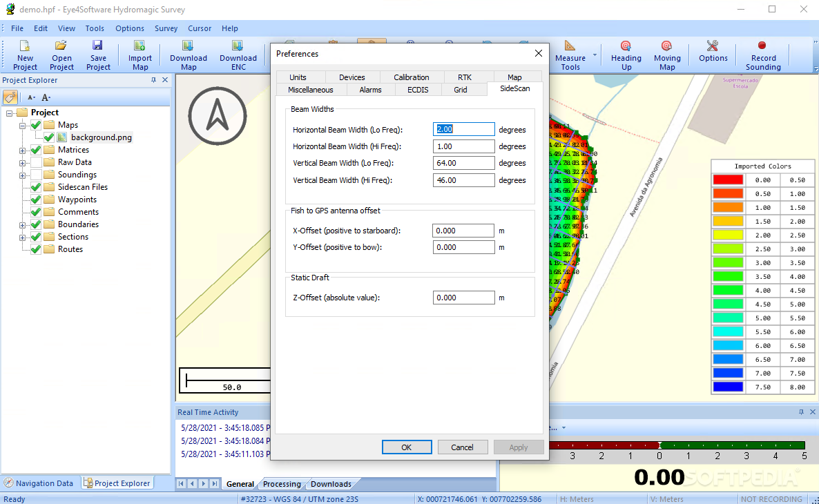Click the red 0.00–0.50 color swatch
819x504 pixels.
pos(728,180)
